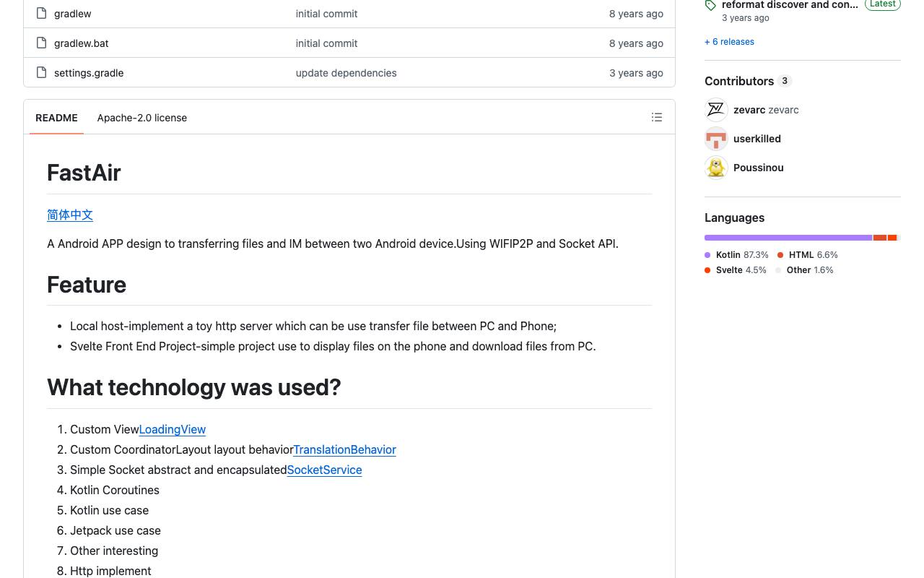Open the LoadingView link
This screenshot has height=578, width=924.
point(173,429)
